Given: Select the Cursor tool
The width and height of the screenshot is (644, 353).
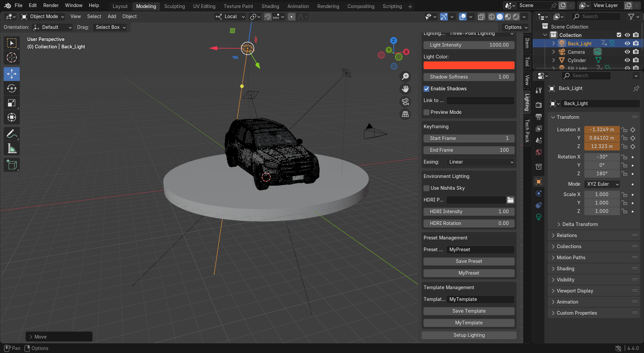Looking at the screenshot, I should click(x=12, y=57).
